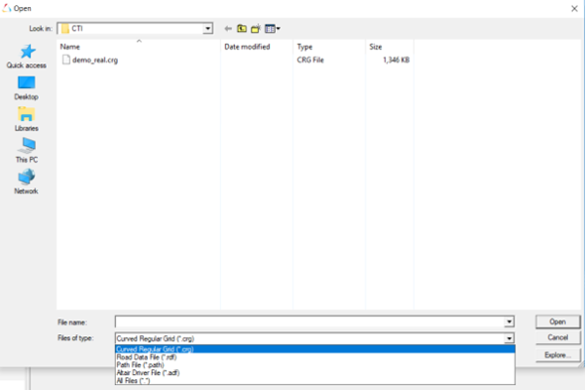This screenshot has height=390, width=588.
Task: Focus the File name input field
Action: 310,322
